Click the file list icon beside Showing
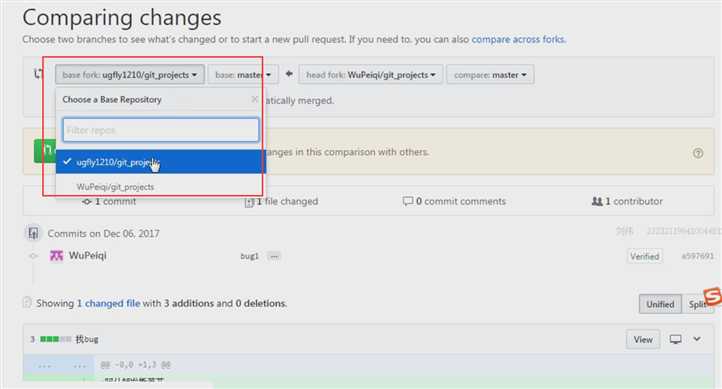The height and width of the screenshot is (389, 722). click(x=27, y=303)
